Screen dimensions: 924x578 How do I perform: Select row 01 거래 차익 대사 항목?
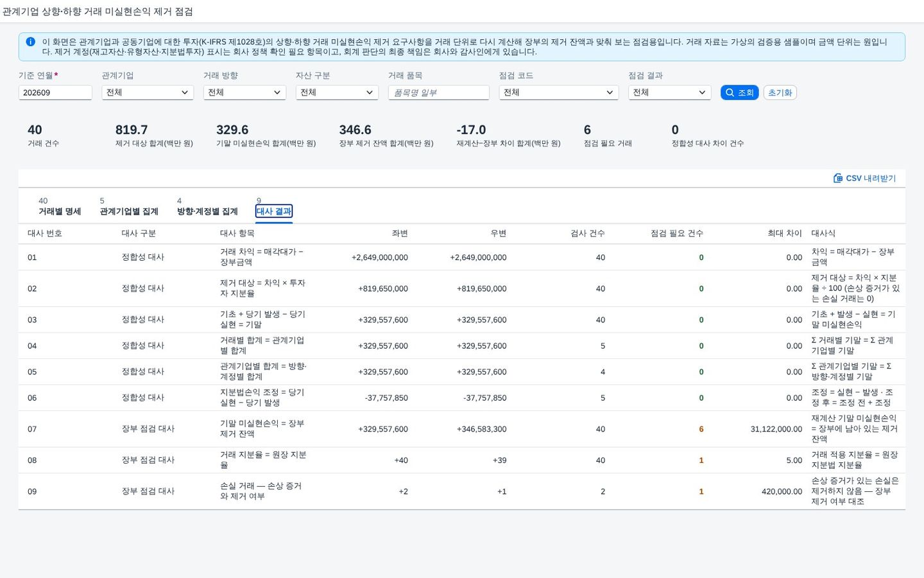coord(262,257)
